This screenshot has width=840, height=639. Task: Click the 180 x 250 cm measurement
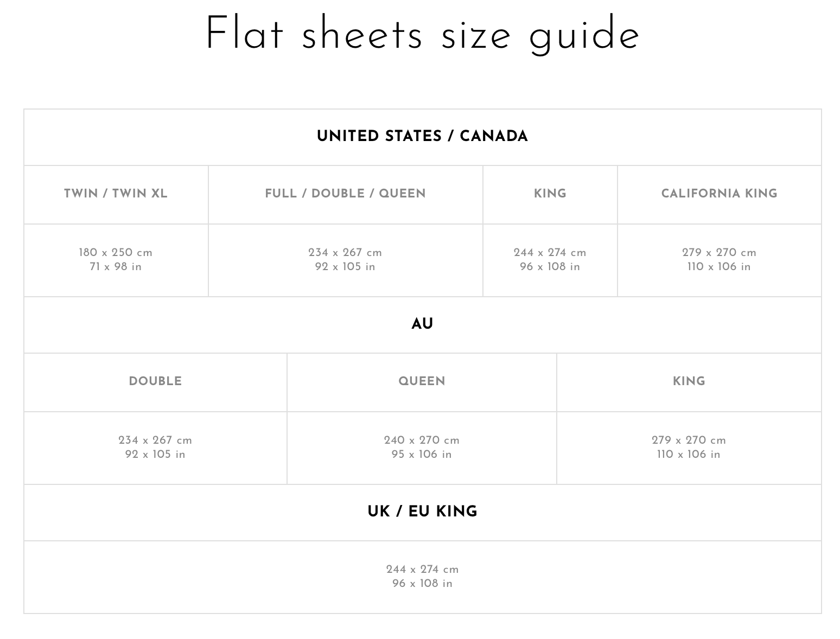pos(116,253)
